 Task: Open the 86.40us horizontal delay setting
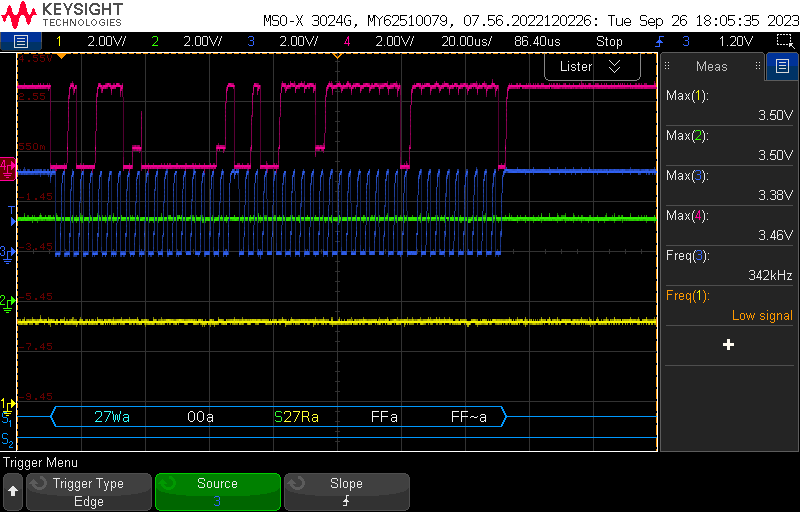pos(537,41)
